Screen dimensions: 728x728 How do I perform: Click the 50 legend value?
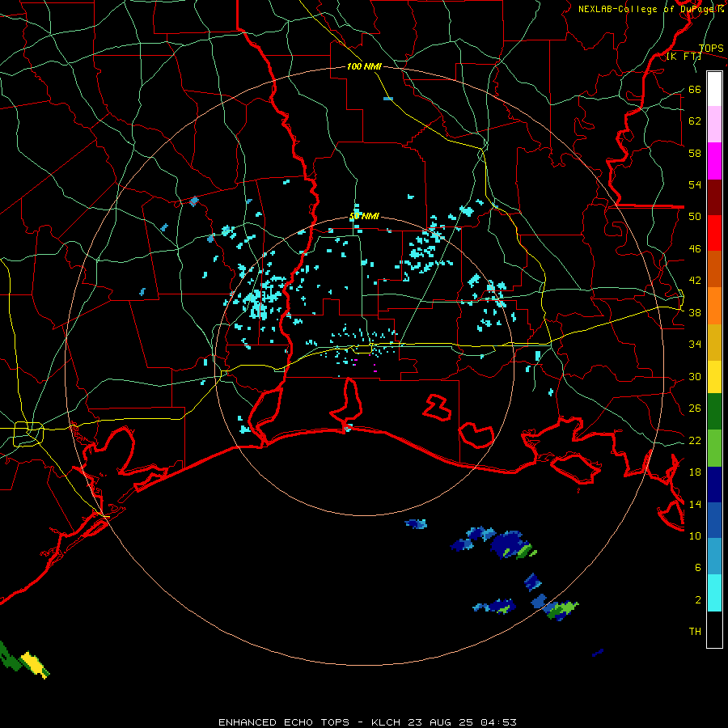pos(695,217)
